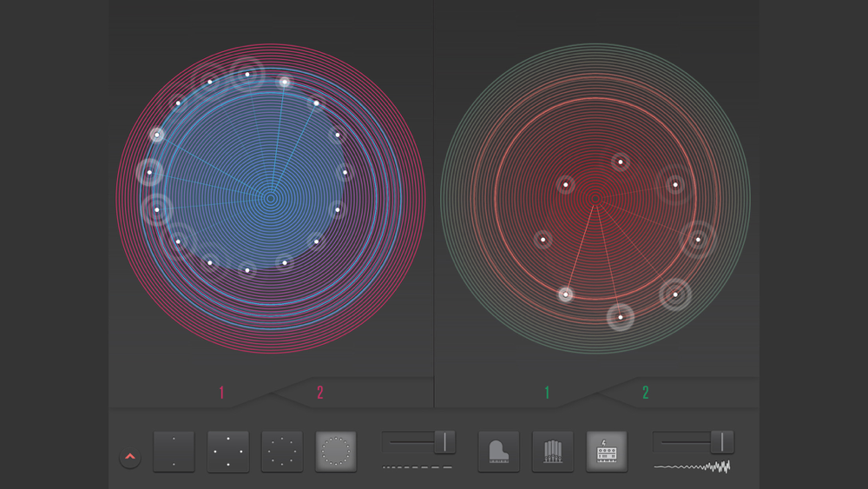Image resolution: width=868 pixels, height=489 pixels.
Task: Select the sixteen-step circular pattern button
Action: 336,452
